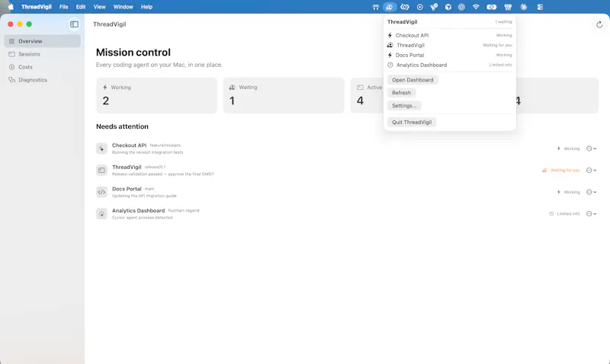The width and height of the screenshot is (610, 364).
Task: Click the Checkout API session name
Action: (129, 145)
